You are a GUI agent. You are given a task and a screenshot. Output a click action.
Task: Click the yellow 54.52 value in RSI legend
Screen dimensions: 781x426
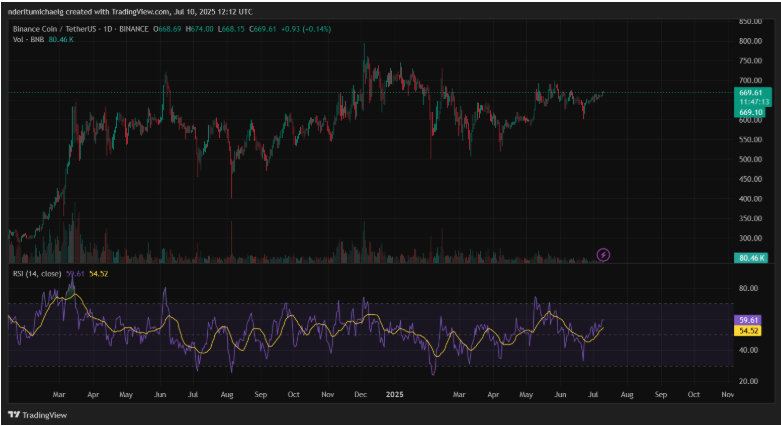[x=99, y=274]
